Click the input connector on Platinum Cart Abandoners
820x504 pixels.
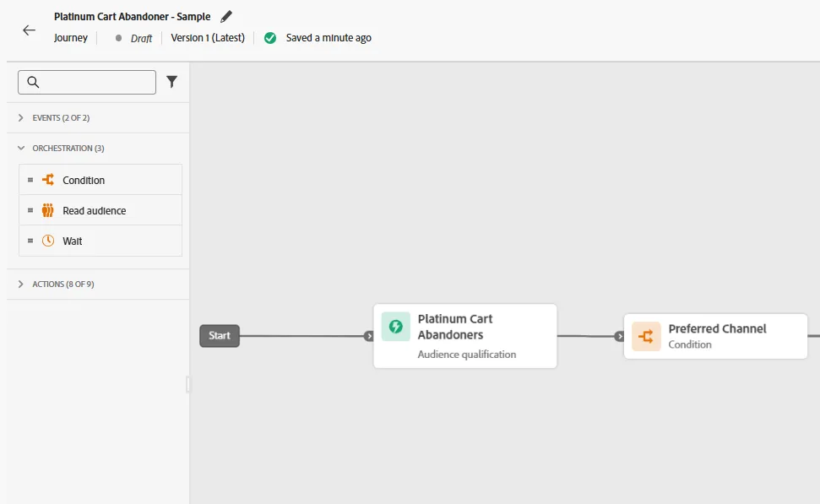[x=369, y=336]
